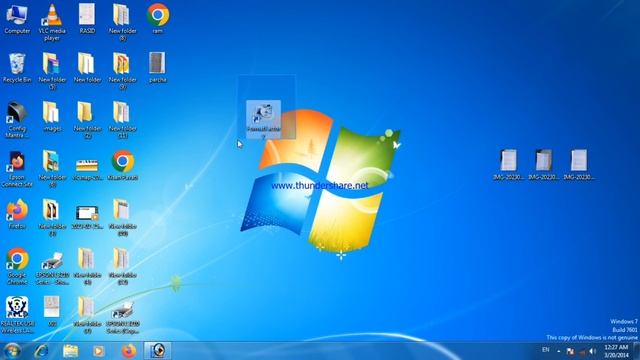Open the Epson Connect Site shortcut
The image size is (640, 360).
pos(17,169)
